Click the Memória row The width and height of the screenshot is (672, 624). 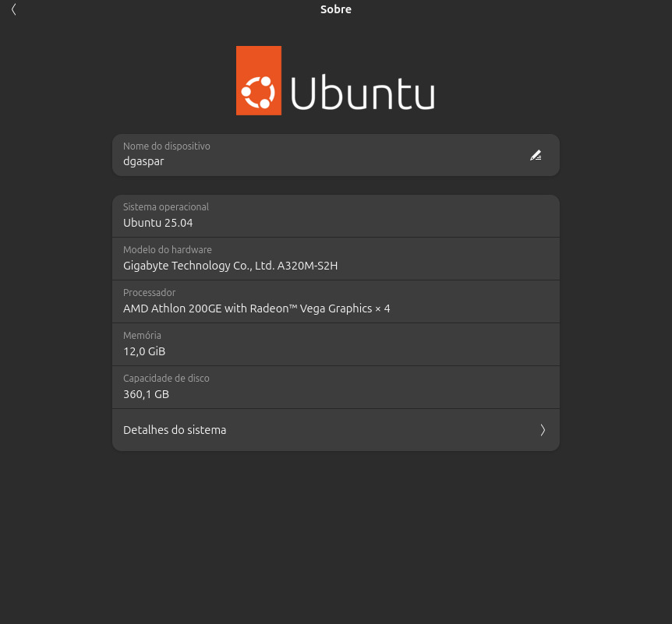point(336,344)
